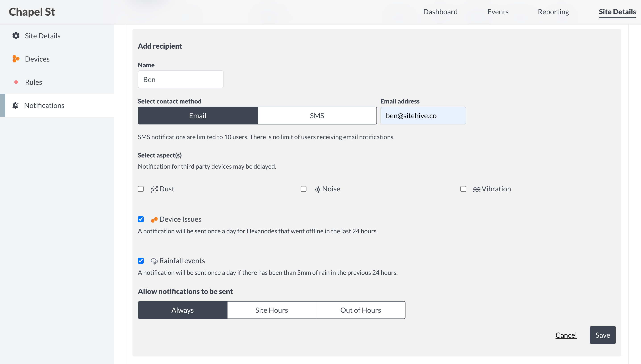Click the Chapel St site title
This screenshot has height=364, width=641.
coord(32,12)
